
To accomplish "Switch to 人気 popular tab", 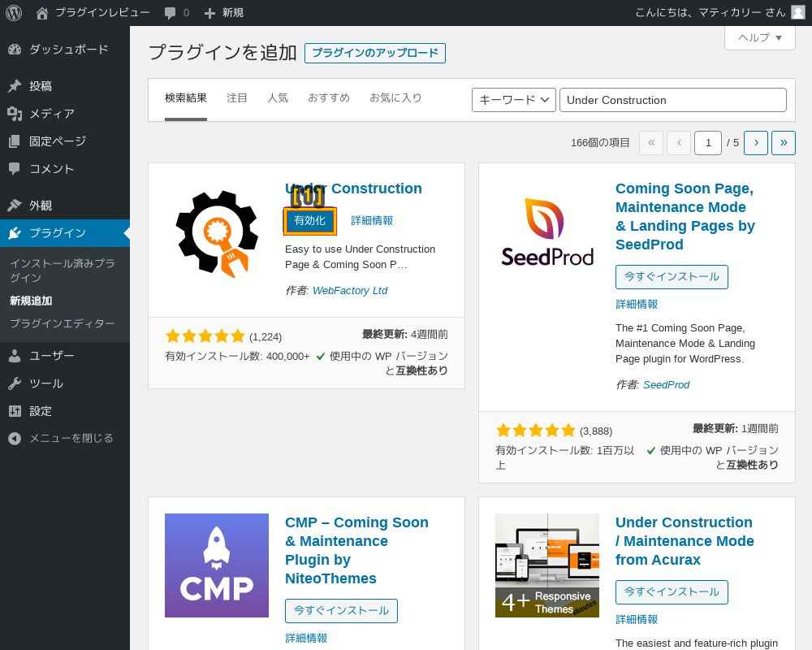I will tap(278, 98).
